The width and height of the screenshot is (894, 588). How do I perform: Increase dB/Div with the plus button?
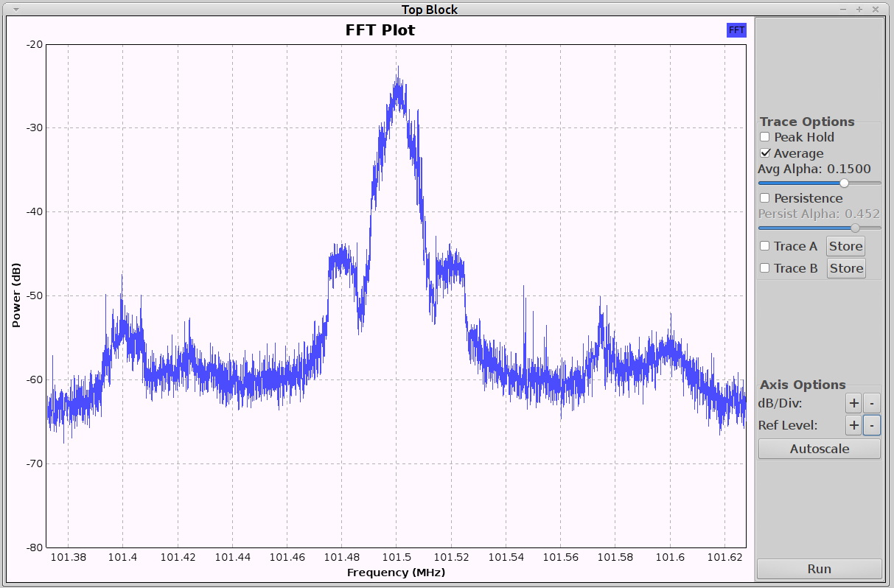(853, 403)
